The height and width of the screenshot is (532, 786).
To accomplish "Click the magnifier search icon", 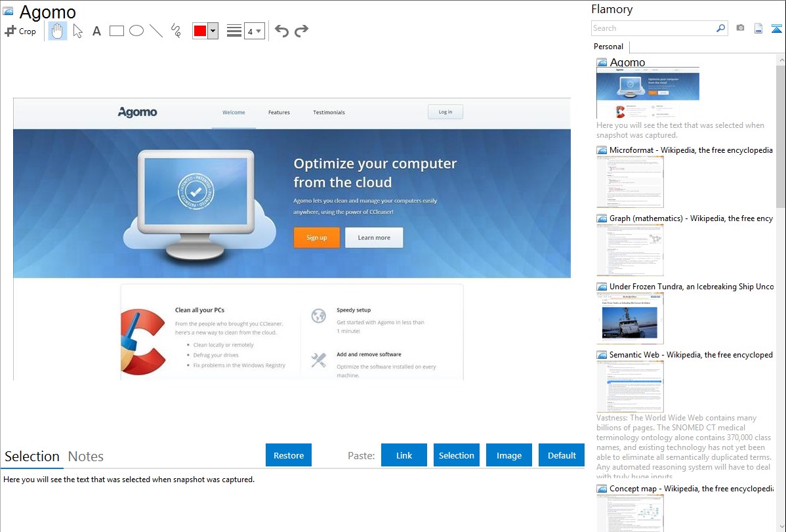I will point(721,28).
